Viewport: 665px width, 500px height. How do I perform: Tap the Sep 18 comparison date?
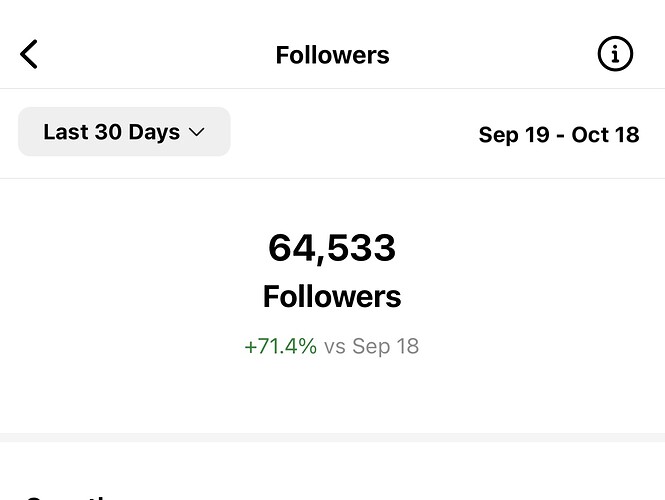(385, 347)
